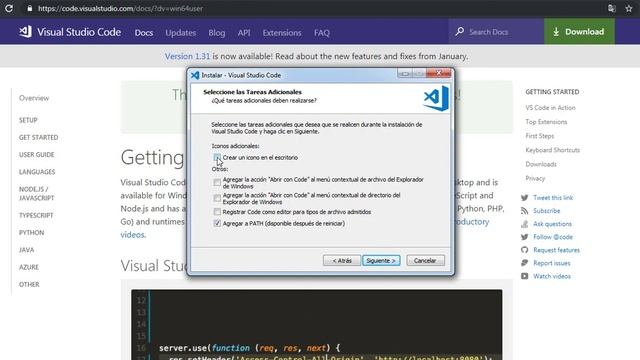Go to 'Privacy' section link
The height and width of the screenshot is (360, 640).
(535, 178)
